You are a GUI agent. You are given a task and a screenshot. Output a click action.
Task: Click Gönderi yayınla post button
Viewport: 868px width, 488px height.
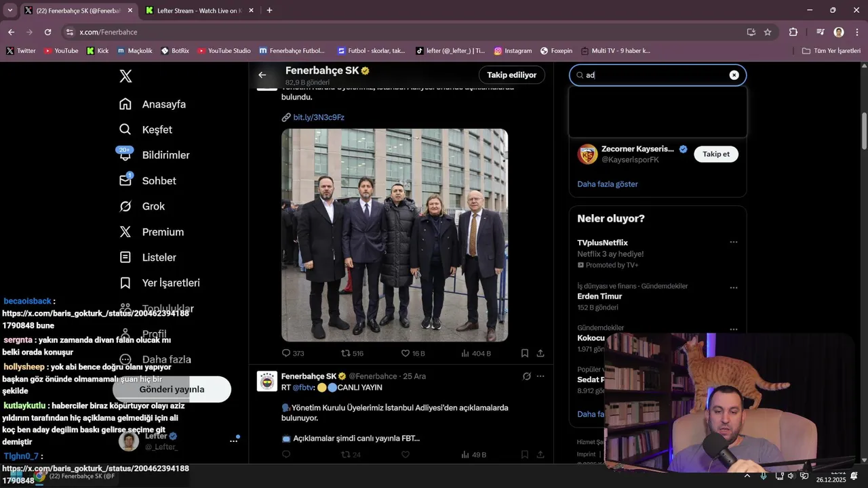172,389
